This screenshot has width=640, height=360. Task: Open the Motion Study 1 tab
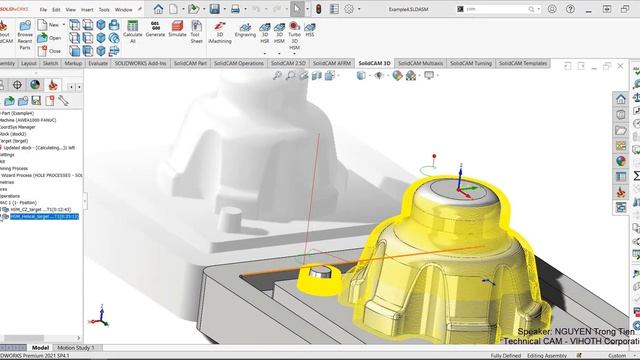pyautogui.click(x=76, y=348)
